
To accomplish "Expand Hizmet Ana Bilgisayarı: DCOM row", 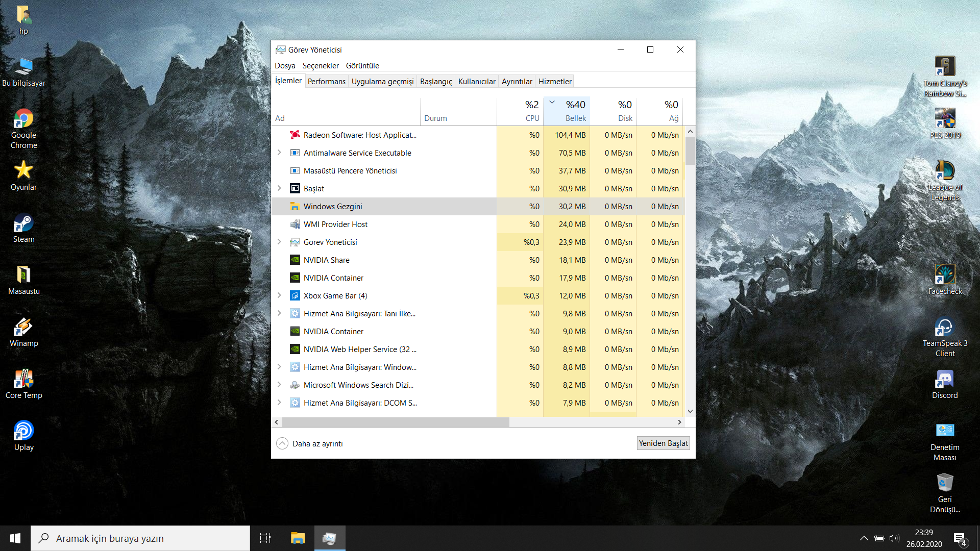I will pyautogui.click(x=279, y=403).
